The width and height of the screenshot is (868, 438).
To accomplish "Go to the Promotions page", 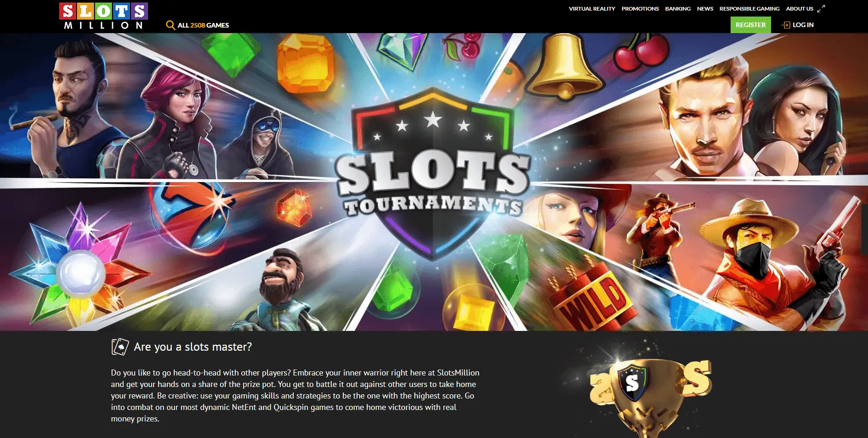I will [x=640, y=9].
